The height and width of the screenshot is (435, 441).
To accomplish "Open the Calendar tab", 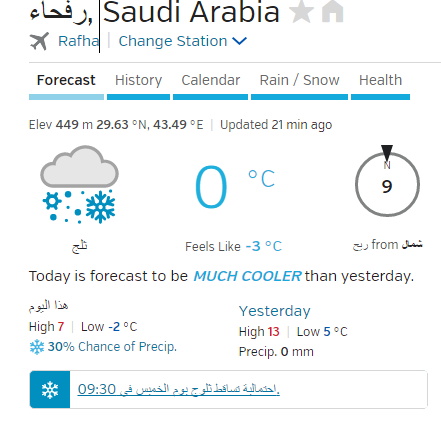I will (211, 80).
